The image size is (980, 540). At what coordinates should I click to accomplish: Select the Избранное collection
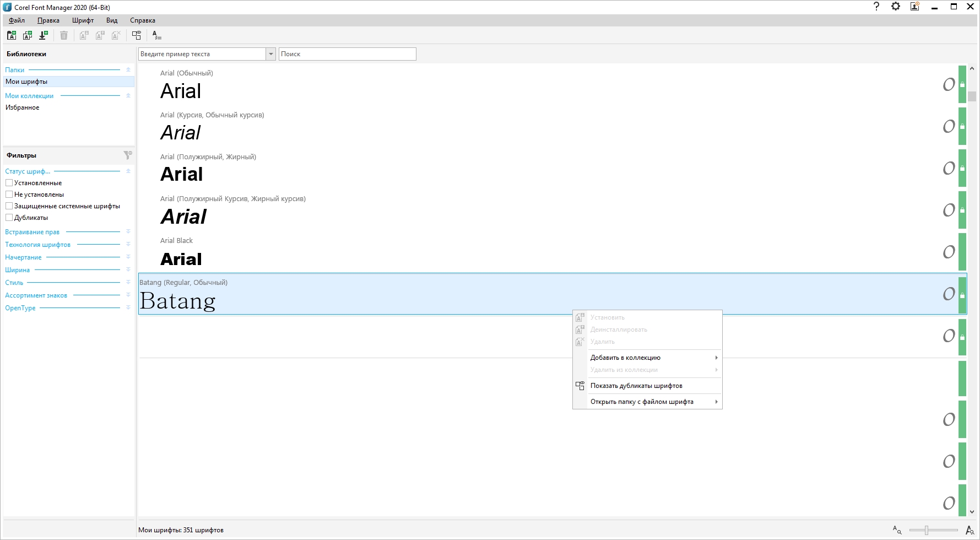(69, 107)
